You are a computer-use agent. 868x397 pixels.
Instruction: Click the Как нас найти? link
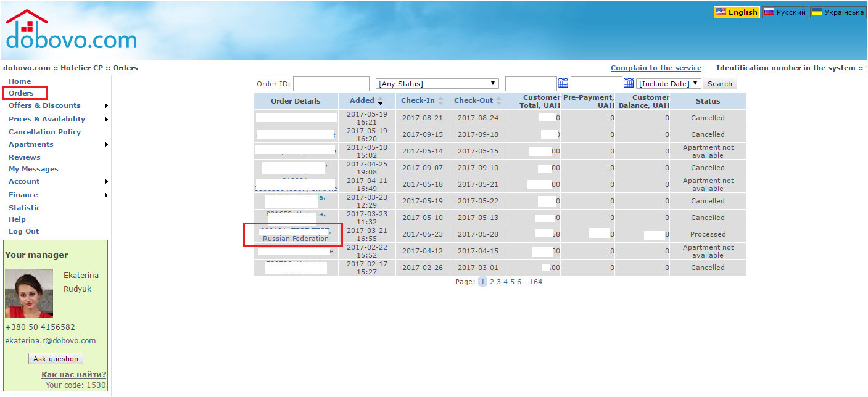[73, 374]
